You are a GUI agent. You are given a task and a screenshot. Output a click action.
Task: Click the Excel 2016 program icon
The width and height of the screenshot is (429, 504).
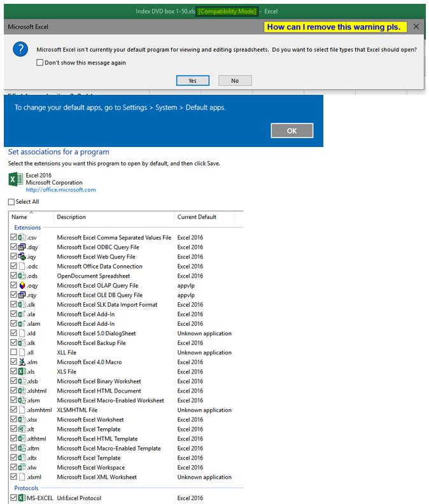(x=15, y=179)
